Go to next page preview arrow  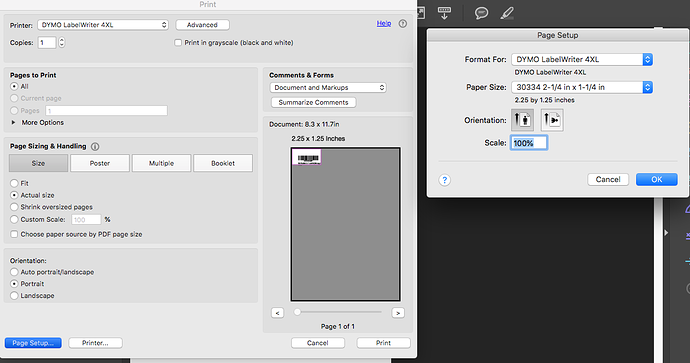398,313
